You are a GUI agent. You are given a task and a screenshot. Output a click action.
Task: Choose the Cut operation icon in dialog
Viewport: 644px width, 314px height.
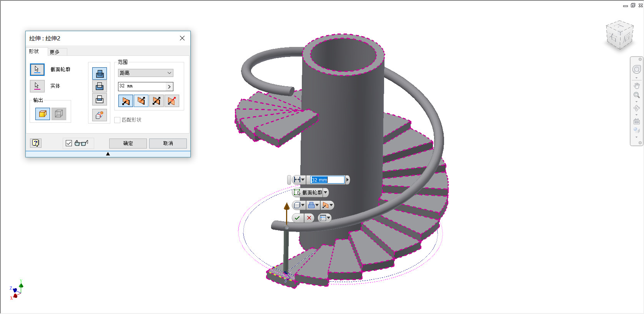pos(100,87)
